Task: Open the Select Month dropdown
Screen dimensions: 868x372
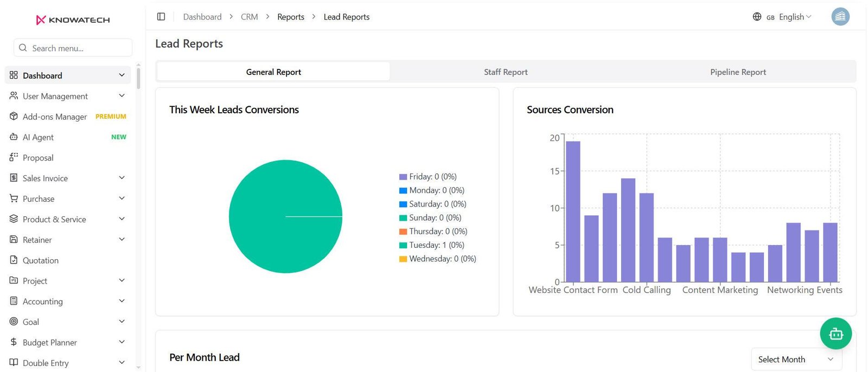Action: tap(796, 360)
